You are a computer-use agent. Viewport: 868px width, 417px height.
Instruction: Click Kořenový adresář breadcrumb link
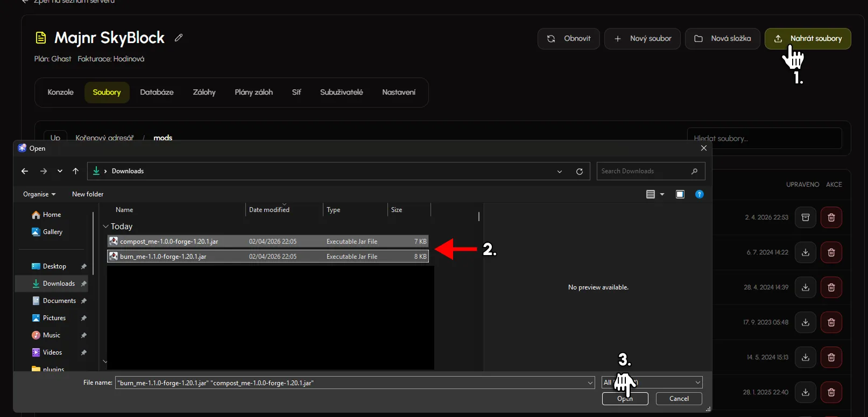[x=104, y=138]
